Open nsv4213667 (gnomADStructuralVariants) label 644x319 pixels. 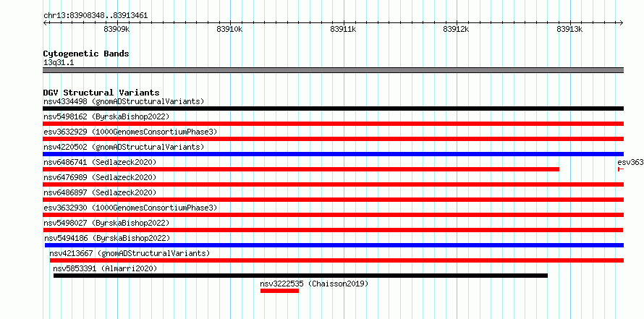pyautogui.click(x=130, y=253)
